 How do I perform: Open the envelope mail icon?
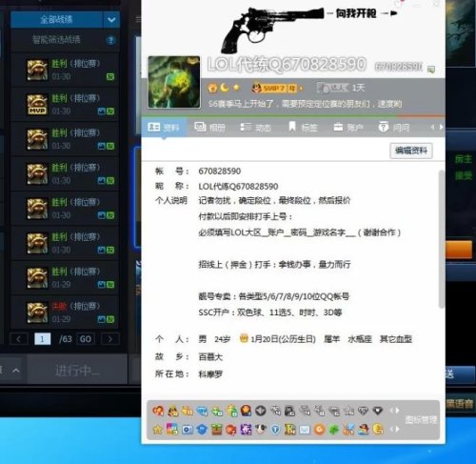point(305,430)
